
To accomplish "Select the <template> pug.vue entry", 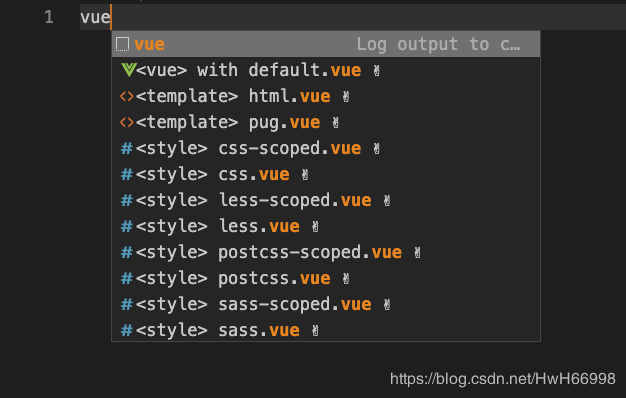I will click(326, 122).
